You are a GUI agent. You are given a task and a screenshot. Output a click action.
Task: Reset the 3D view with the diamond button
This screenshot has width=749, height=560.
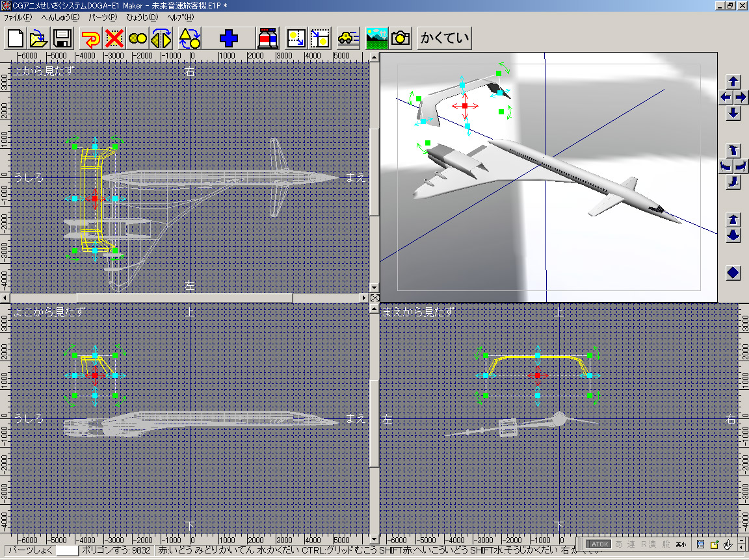(733, 273)
